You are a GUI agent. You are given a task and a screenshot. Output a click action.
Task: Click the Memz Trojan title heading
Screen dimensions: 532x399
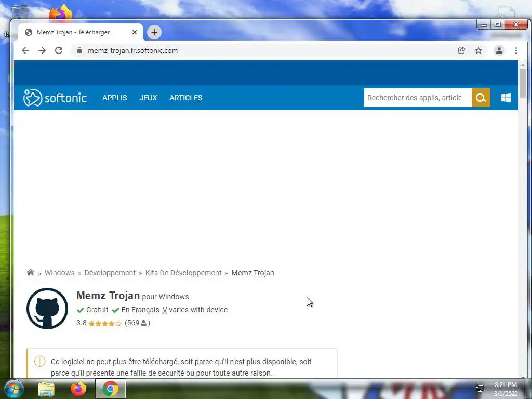pos(108,296)
